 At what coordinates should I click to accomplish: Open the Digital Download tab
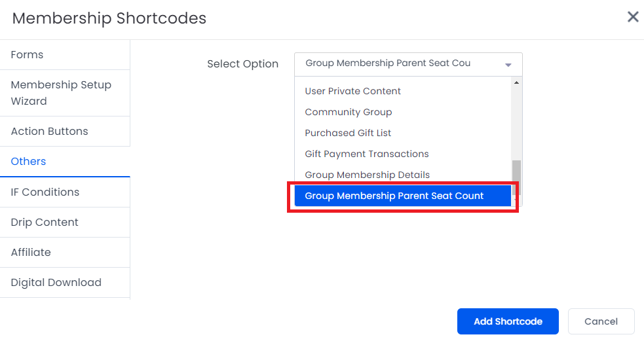pos(56,283)
